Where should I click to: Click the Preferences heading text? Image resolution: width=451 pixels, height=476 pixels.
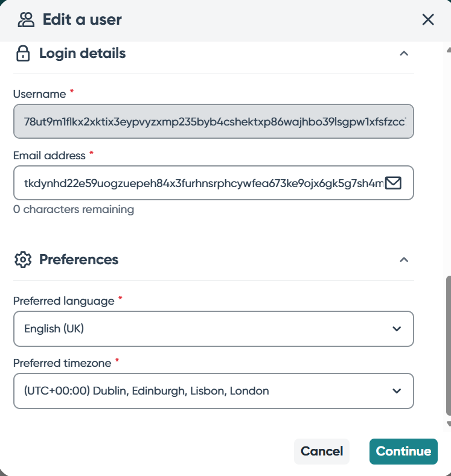[x=78, y=259]
